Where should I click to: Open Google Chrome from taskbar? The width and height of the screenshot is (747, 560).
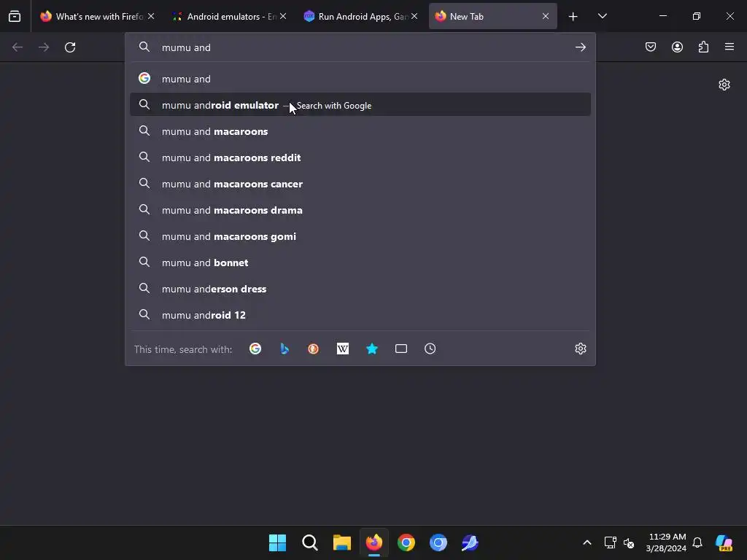[406, 542]
